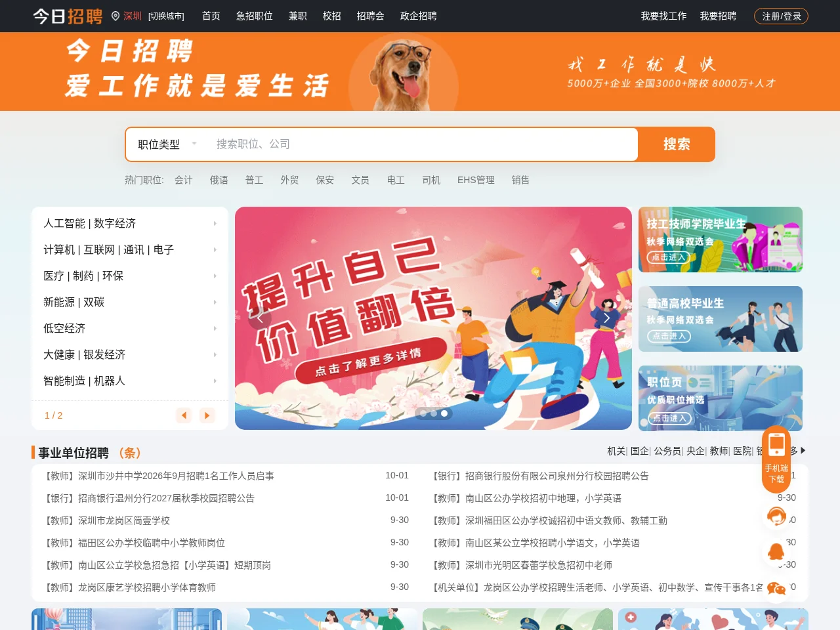Select hot job 普工
This screenshot has width=840, height=630.
pos(255,180)
